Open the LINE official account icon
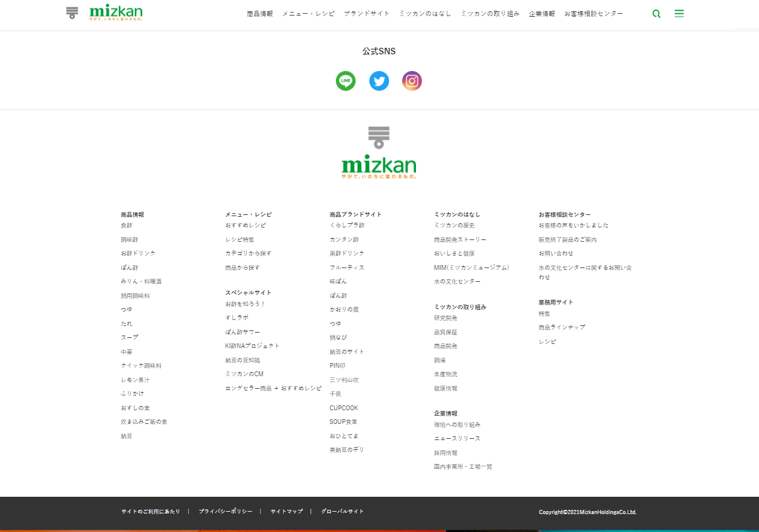759x532 pixels. 345,81
